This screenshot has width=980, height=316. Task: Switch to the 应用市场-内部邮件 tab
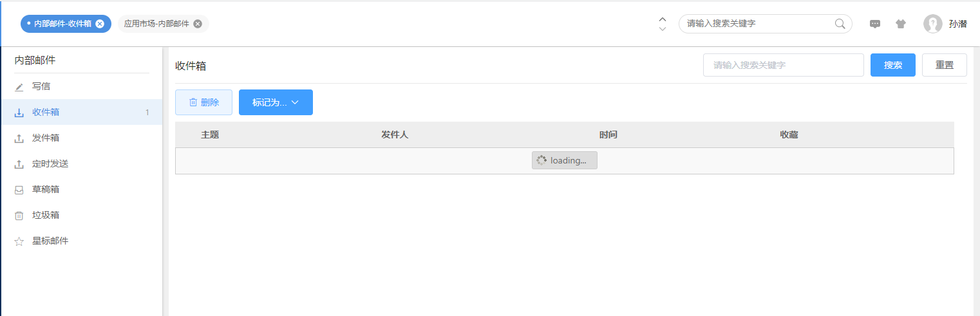[156, 24]
